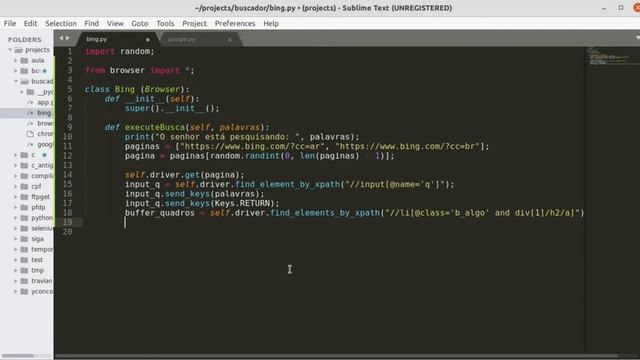
Task: Click the yconco folder icon
Action: 24,291
